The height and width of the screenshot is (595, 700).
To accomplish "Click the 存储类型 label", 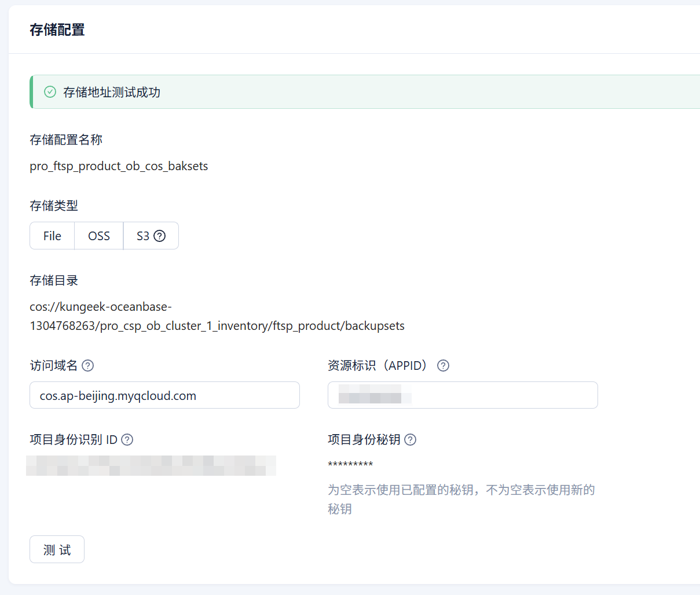I will pyautogui.click(x=54, y=205).
